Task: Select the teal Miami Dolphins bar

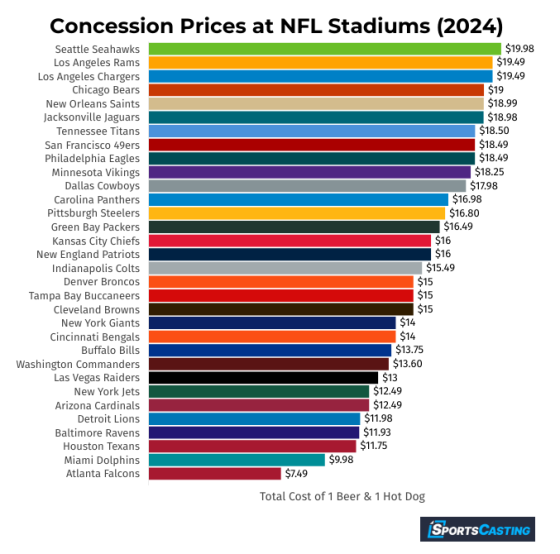Action: 237,460
